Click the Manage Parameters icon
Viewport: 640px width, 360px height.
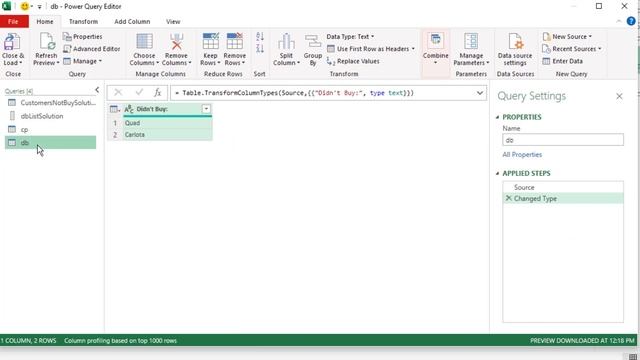point(471,42)
